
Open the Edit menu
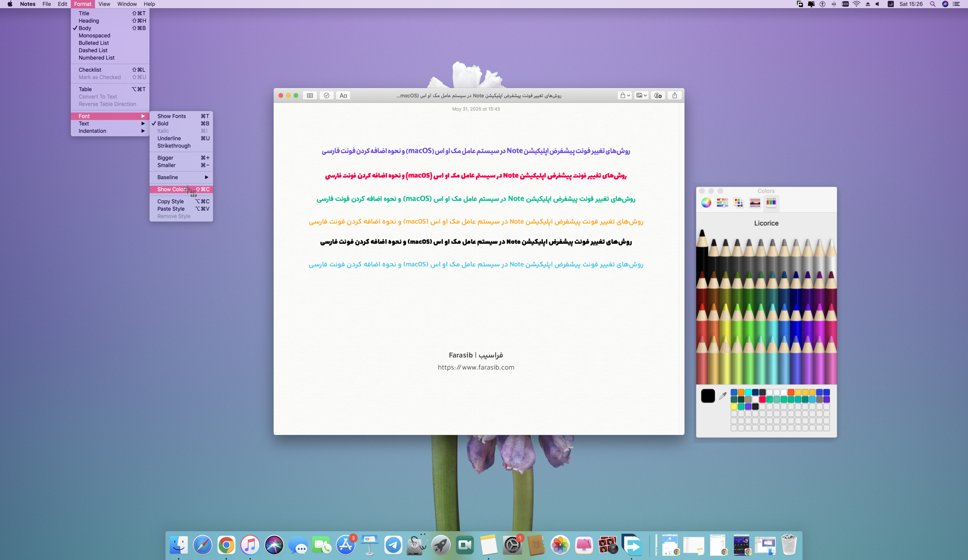coord(62,4)
